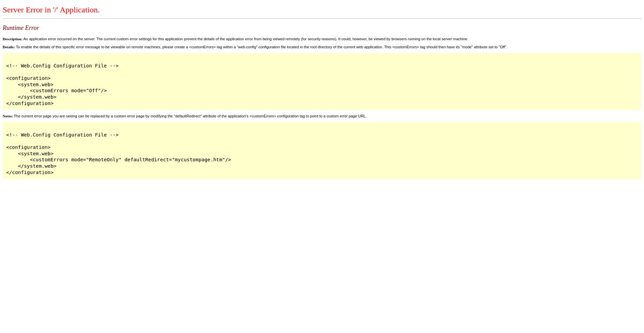This screenshot has height=333, width=644.
Task: Click the bold "Notes:" label
Action: point(8,116)
